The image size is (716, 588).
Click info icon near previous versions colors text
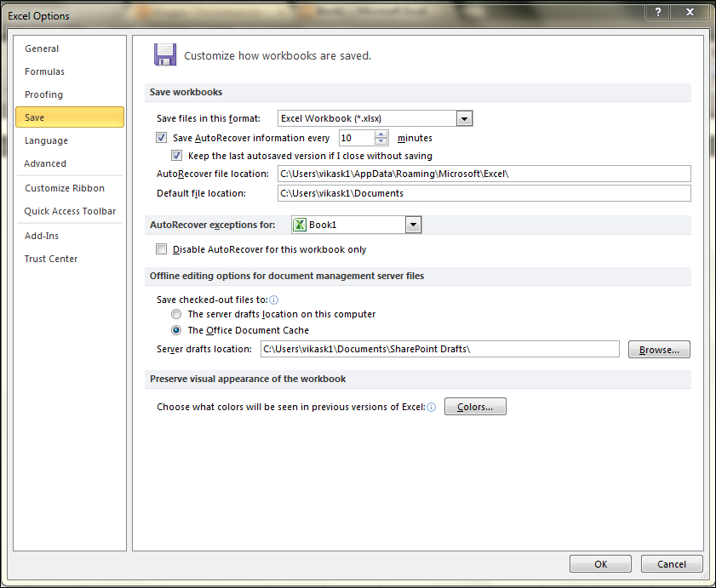[432, 407]
